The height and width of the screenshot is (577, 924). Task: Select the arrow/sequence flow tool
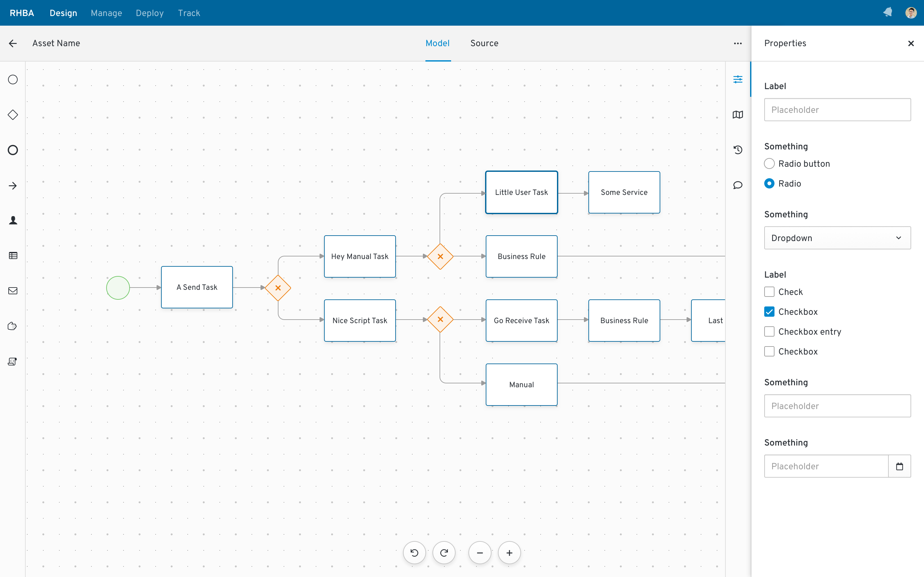(x=13, y=185)
